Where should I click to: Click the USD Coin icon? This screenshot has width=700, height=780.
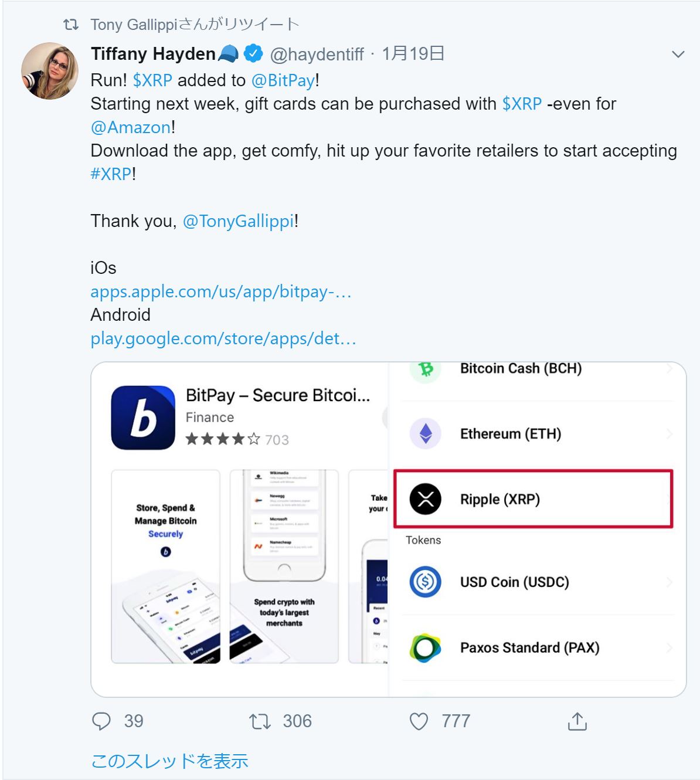tap(425, 582)
